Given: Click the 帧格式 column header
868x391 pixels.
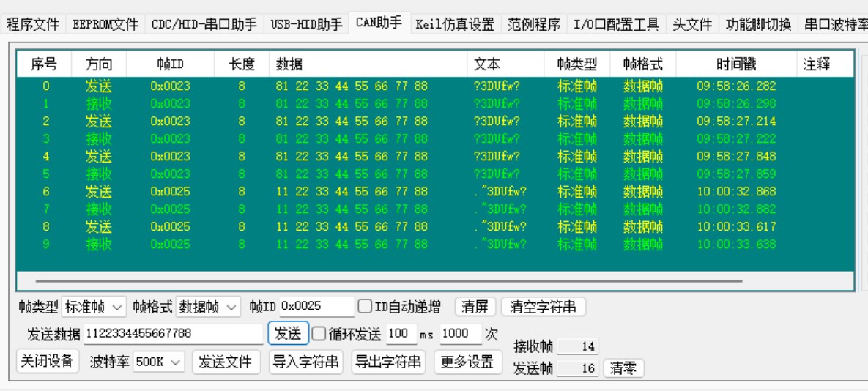Looking at the screenshot, I should coord(642,64).
